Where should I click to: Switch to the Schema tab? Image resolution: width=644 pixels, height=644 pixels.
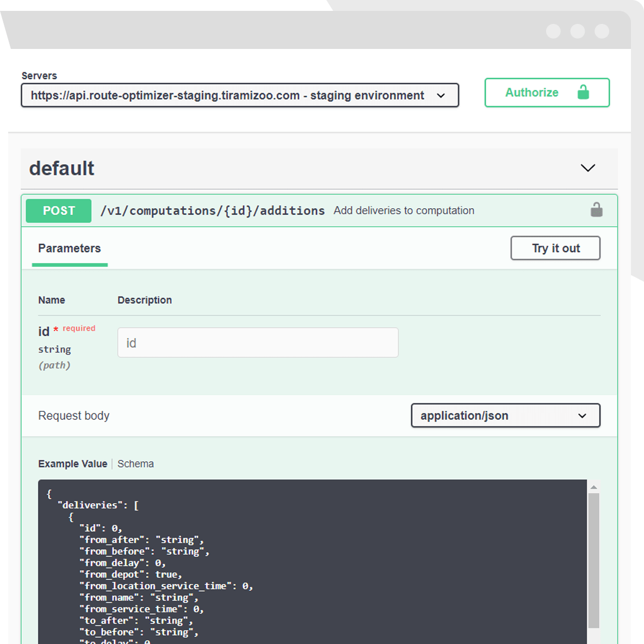[x=135, y=464]
